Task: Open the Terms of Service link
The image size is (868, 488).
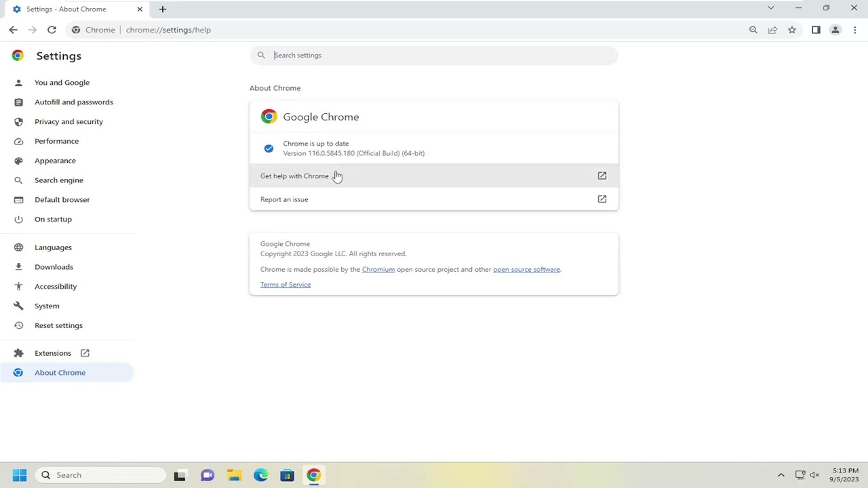Action: tap(285, 285)
